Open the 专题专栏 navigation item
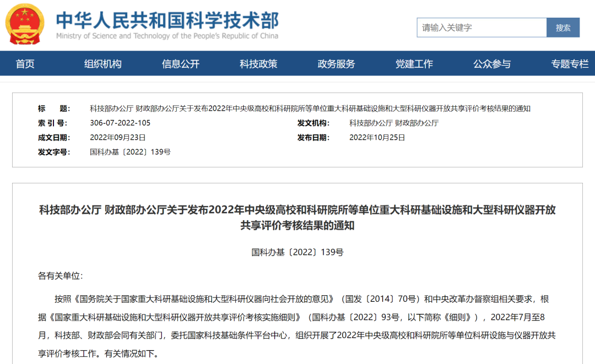 [570, 64]
